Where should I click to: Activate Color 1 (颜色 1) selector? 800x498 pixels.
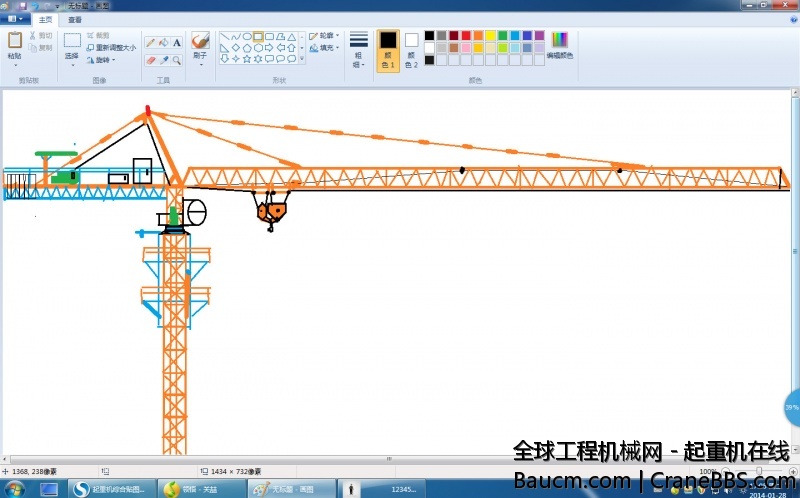pyautogui.click(x=388, y=49)
